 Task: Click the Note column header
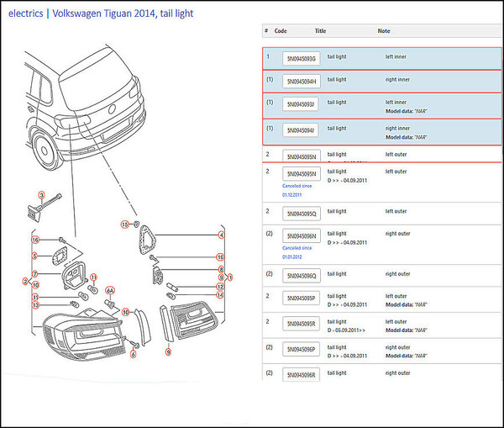point(384,30)
